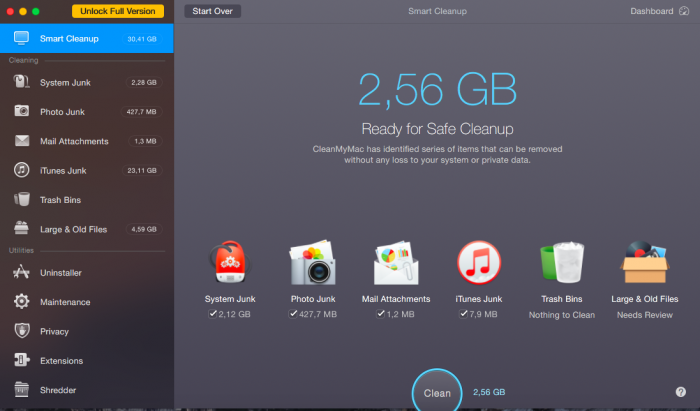The height and width of the screenshot is (411, 700).
Task: Click the large Trash Bins icon
Action: (x=562, y=263)
